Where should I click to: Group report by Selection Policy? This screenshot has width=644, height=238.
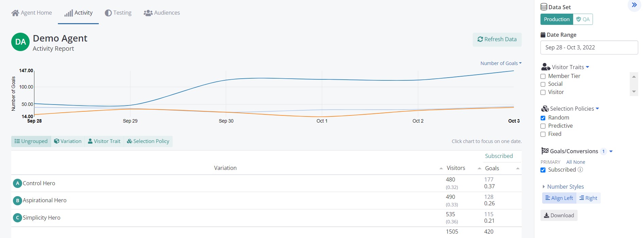coord(148,141)
